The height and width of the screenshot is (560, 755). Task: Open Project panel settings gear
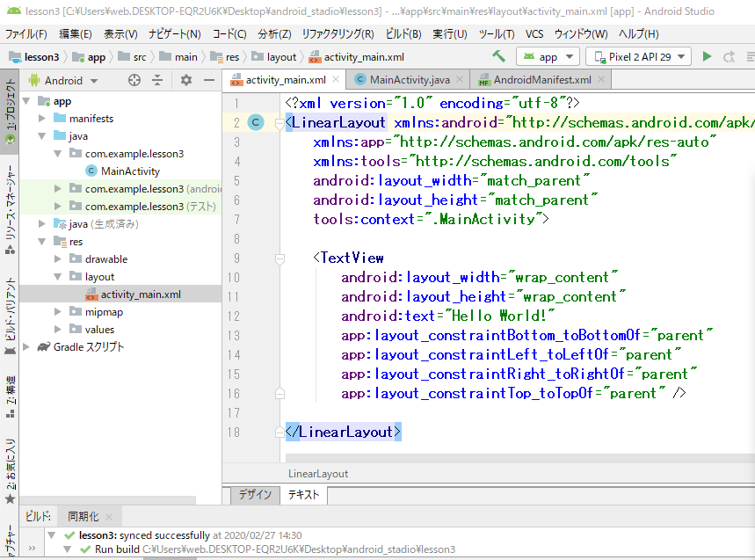point(185,80)
